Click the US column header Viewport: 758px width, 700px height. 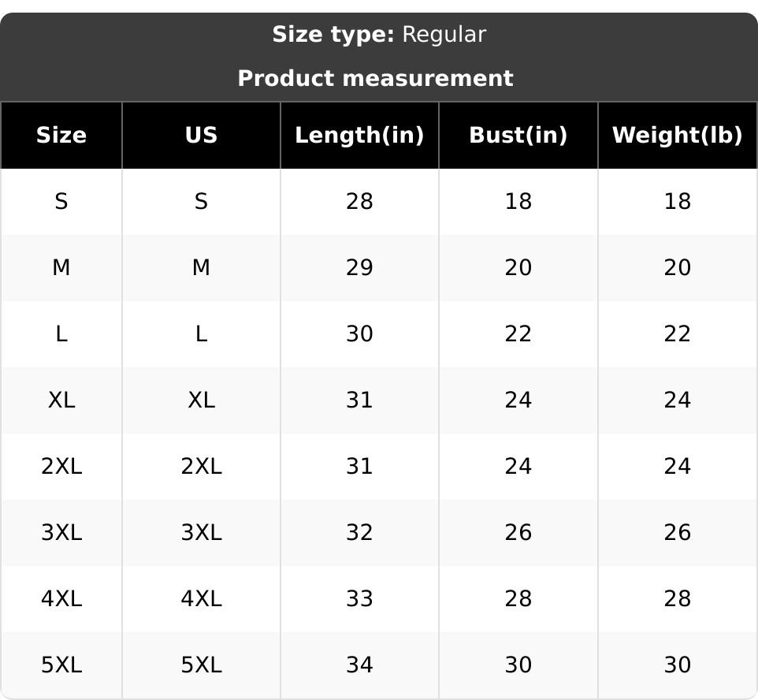pos(201,136)
